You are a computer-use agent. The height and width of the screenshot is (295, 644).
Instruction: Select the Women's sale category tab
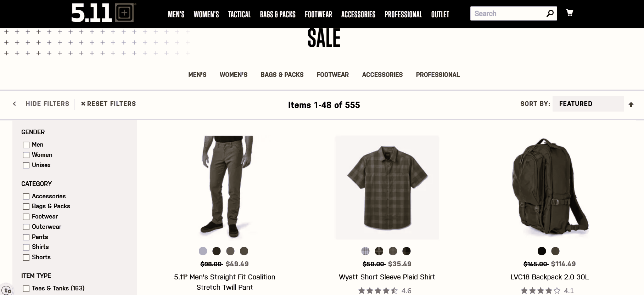pos(233,75)
